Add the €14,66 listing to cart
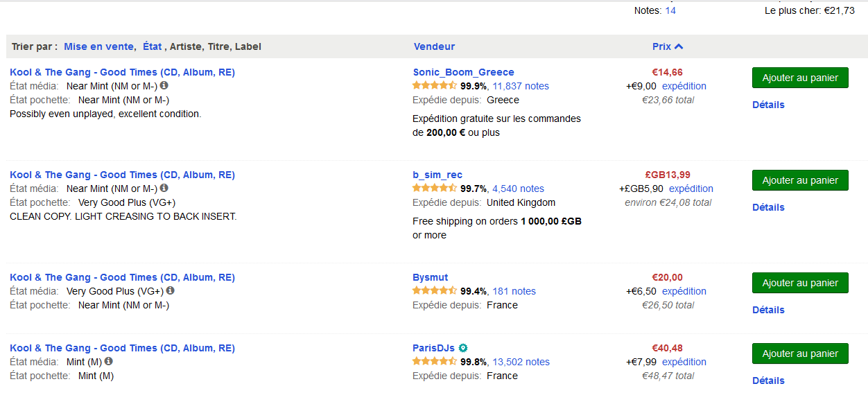Image resolution: width=868 pixels, height=411 pixels. pos(800,78)
